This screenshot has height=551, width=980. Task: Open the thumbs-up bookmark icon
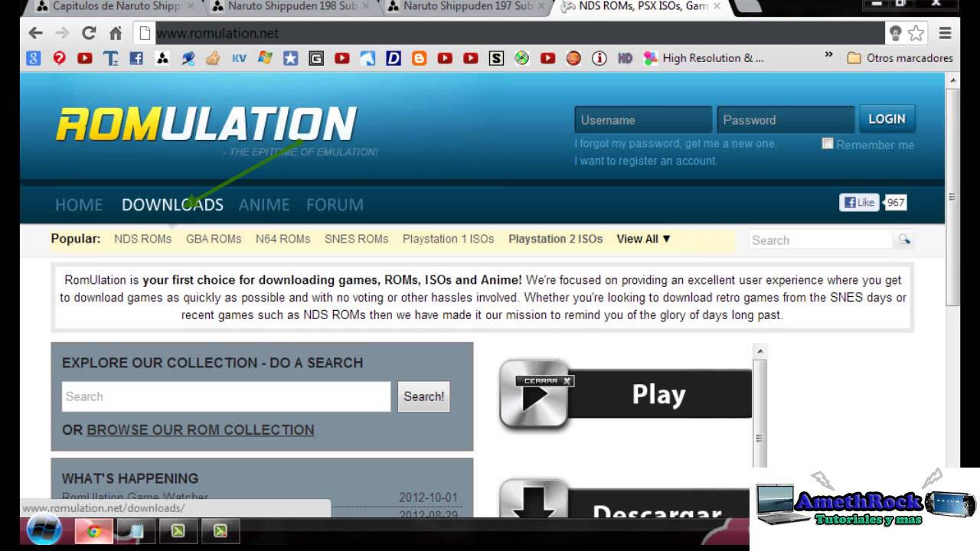(213, 58)
